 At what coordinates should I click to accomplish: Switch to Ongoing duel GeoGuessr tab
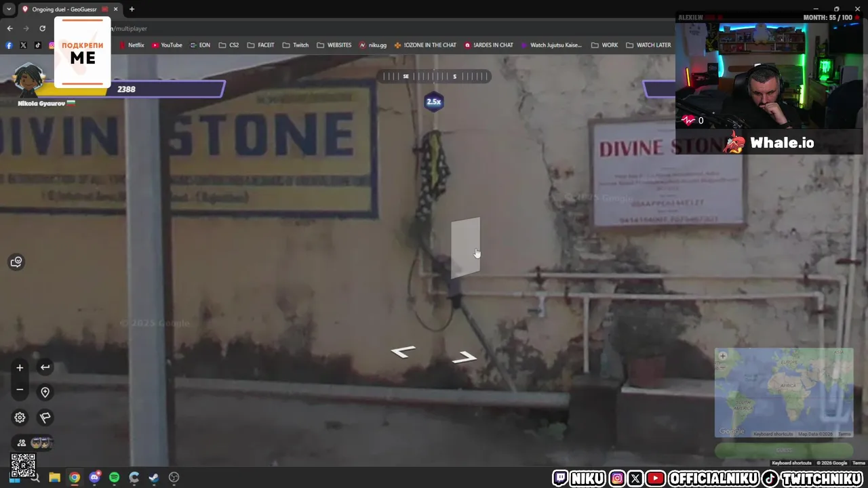[64, 9]
